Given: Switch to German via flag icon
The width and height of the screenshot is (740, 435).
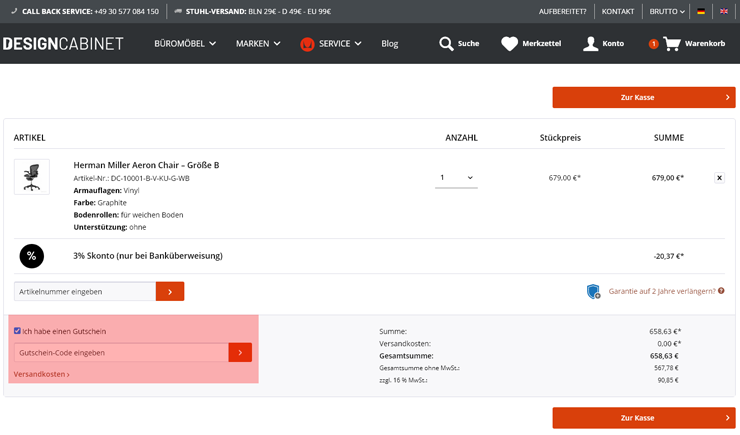Looking at the screenshot, I should tap(701, 11).
